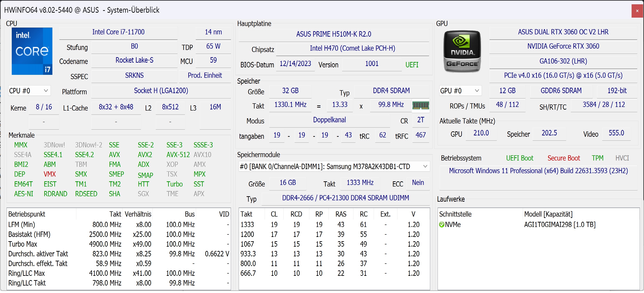Open the CPU #0 selector dropdown

(x=29, y=91)
